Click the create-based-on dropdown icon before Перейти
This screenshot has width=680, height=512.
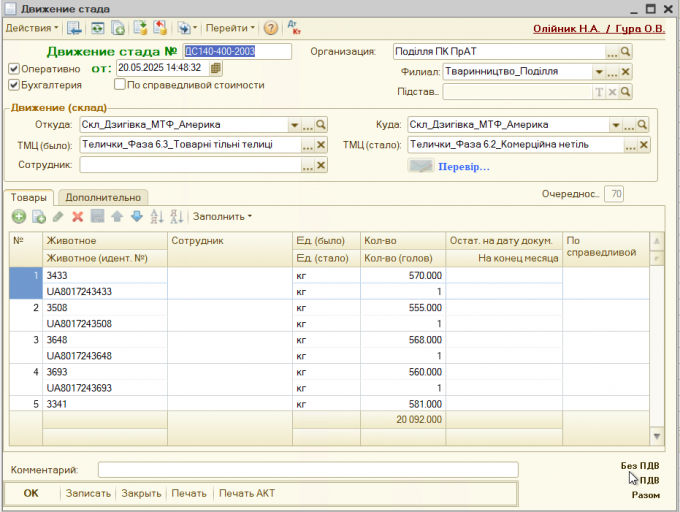tap(187, 28)
